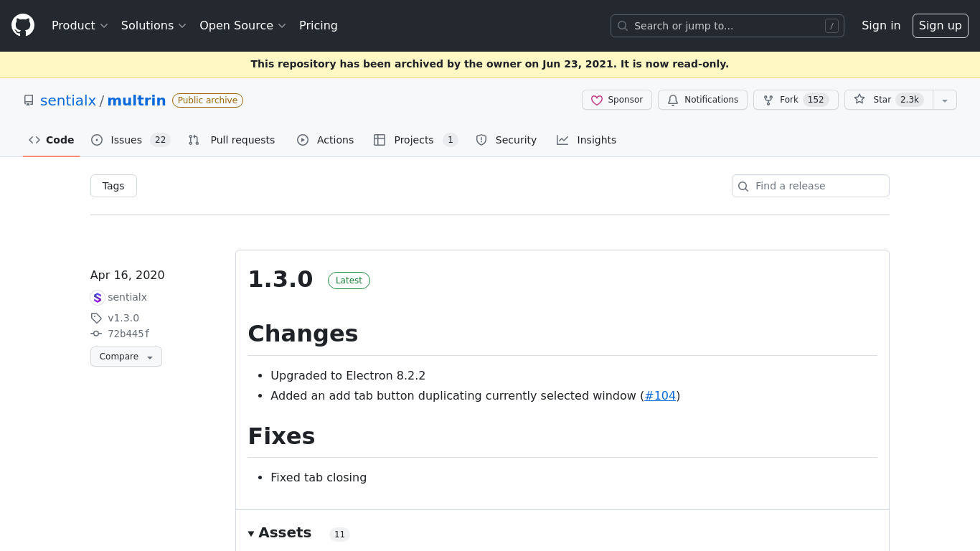Screen dimensions: 980x551
Task: Click the sentialx author name under the date
Action: (x=127, y=297)
